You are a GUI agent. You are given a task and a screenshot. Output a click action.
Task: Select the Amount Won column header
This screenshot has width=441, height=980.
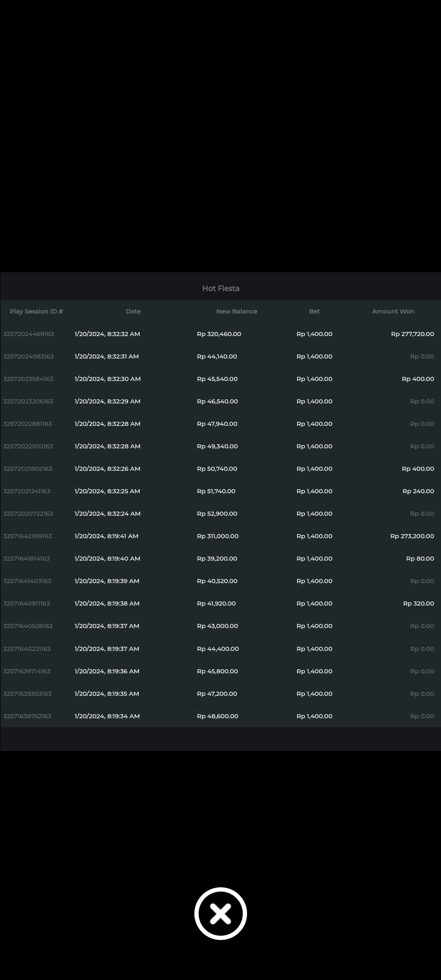coord(393,311)
